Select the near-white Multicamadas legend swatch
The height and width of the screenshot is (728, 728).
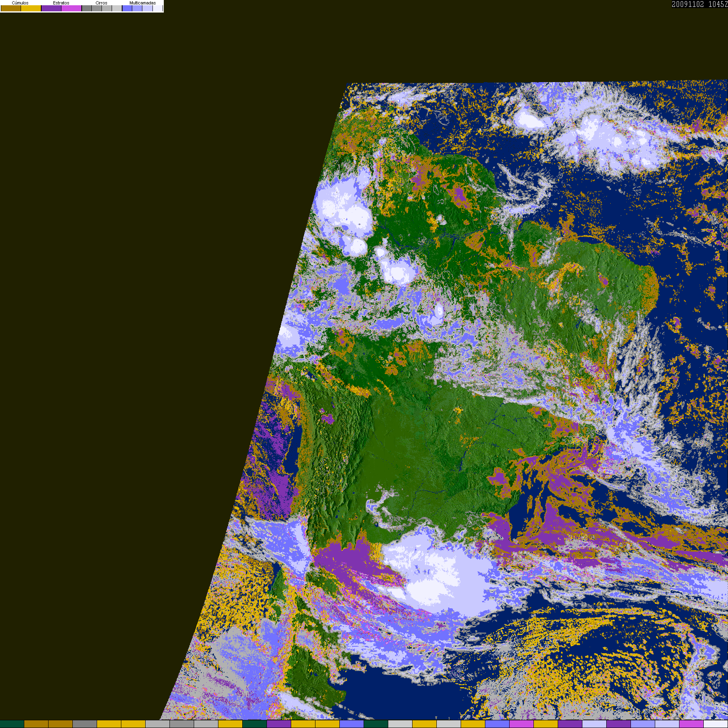[x=157, y=8]
